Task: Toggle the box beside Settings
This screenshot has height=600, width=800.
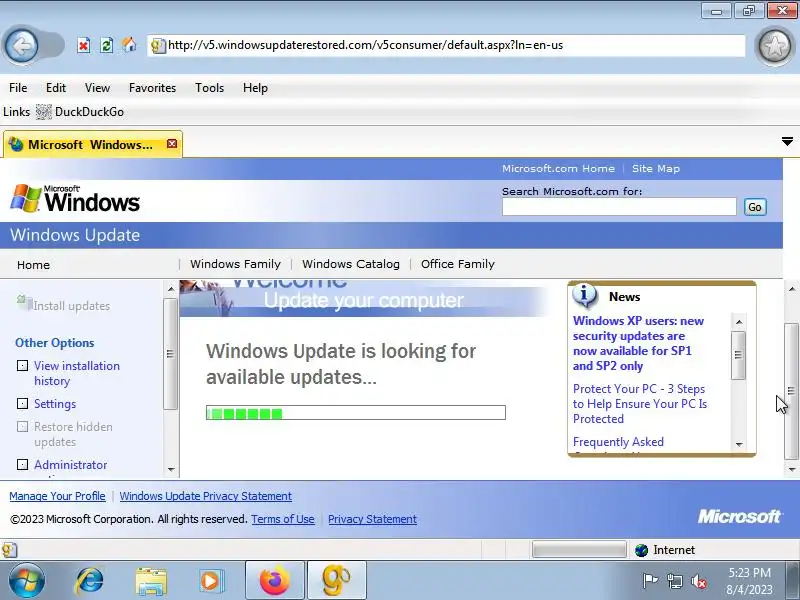Action: 22,404
